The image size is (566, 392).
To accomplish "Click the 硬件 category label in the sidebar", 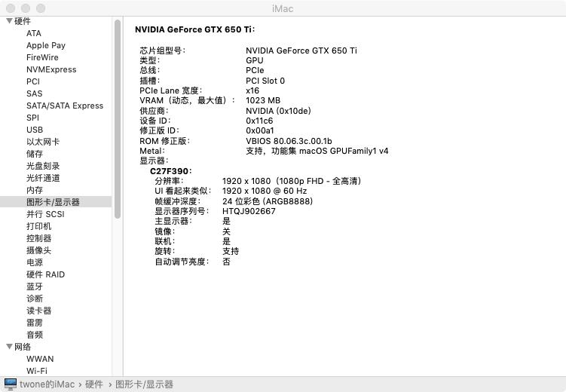I will (x=23, y=21).
